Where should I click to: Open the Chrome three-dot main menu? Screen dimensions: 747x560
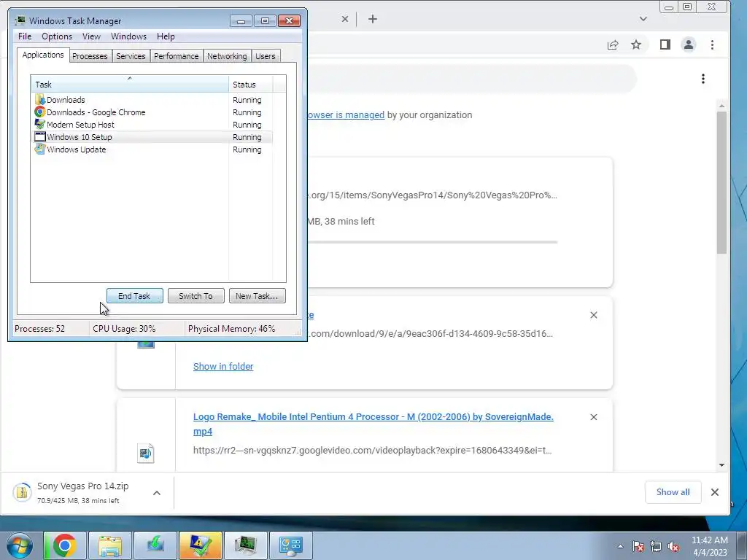[x=712, y=44]
